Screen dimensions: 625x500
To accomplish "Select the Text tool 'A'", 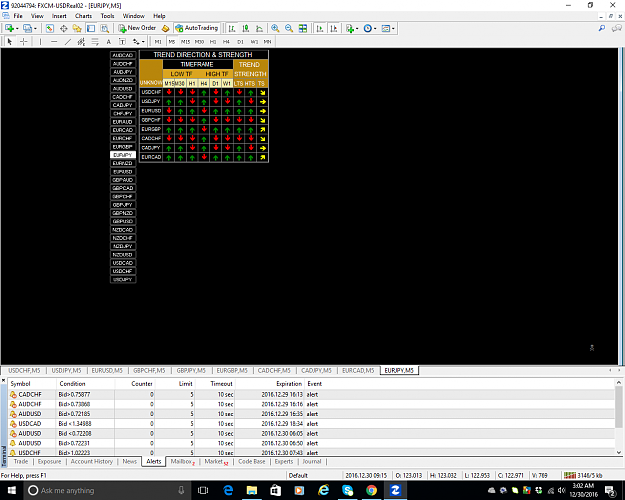I will click(108, 41).
